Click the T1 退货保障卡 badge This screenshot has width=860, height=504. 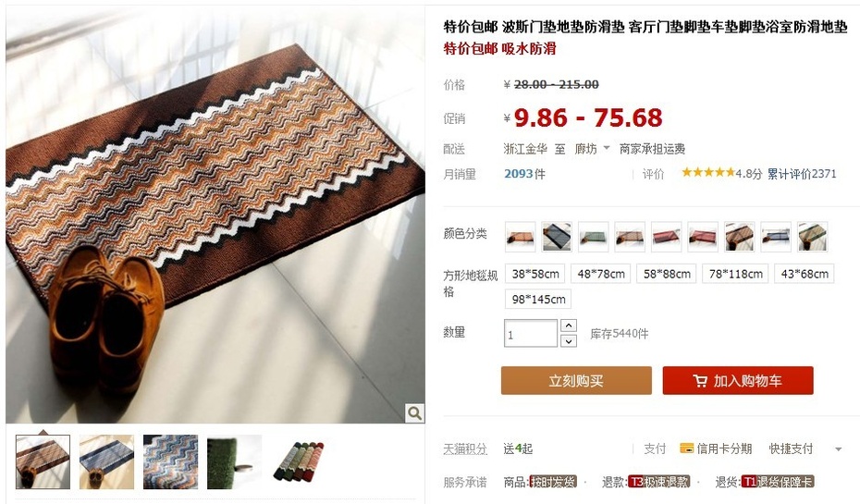778,482
